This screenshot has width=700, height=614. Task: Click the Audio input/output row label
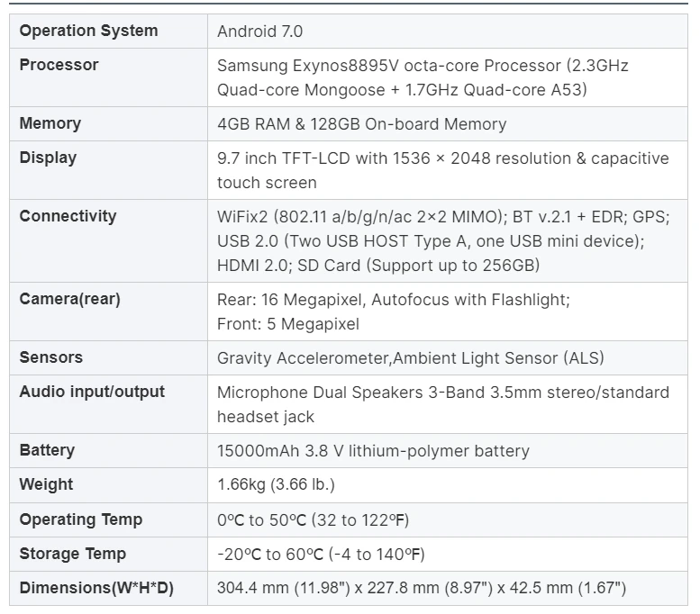(x=92, y=392)
